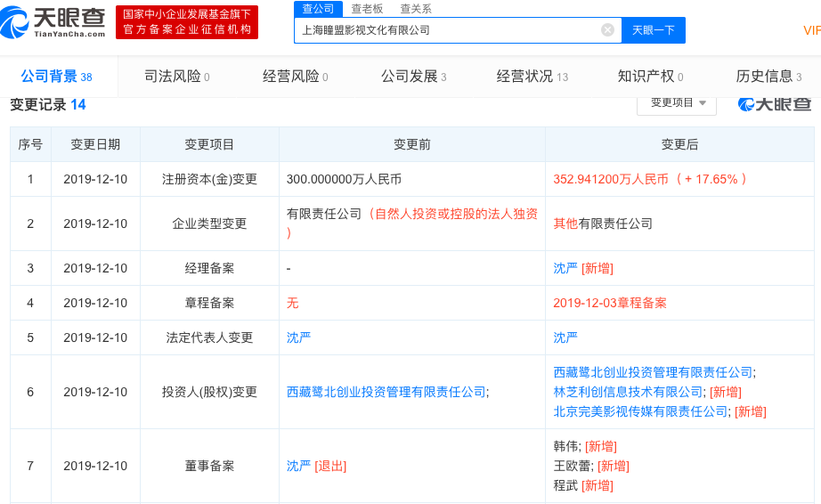Select the 查关系 search tab
The image size is (821, 504).
(x=416, y=8)
